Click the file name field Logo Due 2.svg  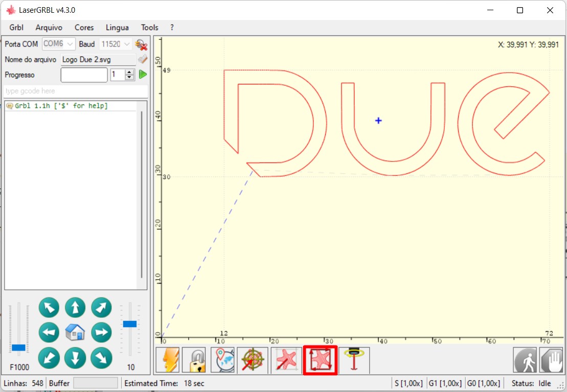98,59
